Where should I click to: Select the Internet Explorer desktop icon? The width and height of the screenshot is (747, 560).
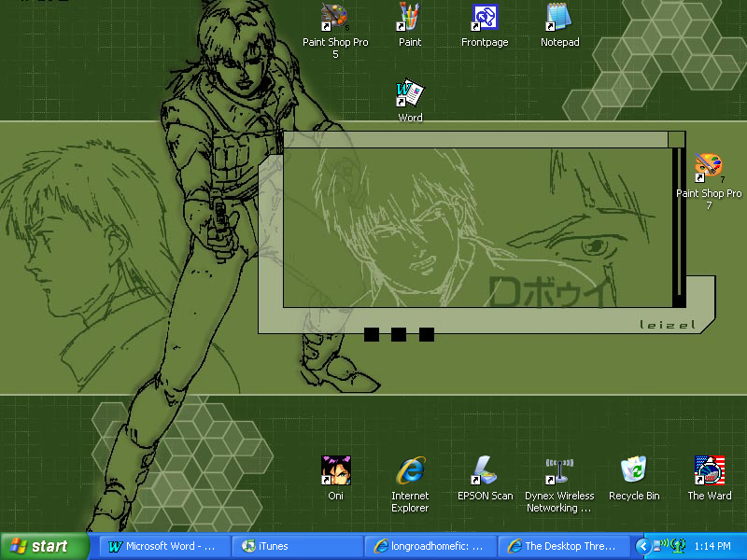(410, 484)
